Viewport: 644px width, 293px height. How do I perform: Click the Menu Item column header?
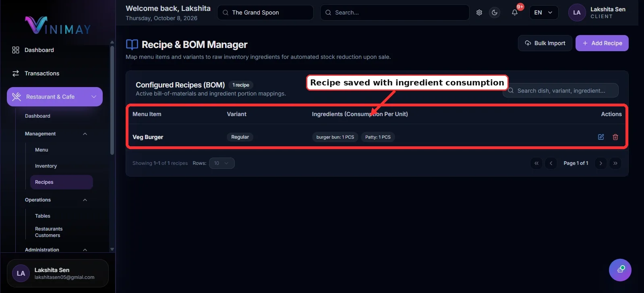coord(147,114)
